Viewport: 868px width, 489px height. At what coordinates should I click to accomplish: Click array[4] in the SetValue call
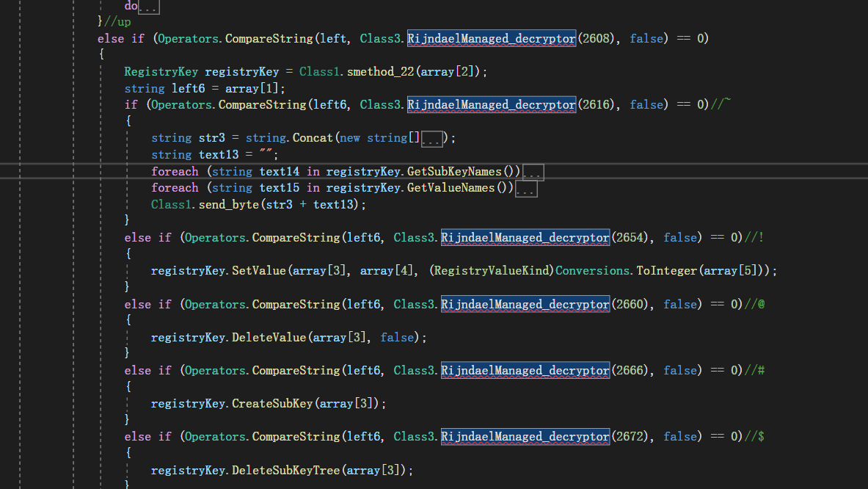pyautogui.click(x=387, y=271)
